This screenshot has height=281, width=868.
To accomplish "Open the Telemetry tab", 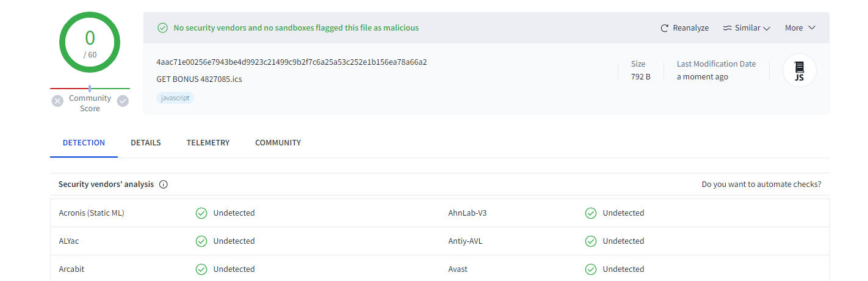I will (x=208, y=143).
